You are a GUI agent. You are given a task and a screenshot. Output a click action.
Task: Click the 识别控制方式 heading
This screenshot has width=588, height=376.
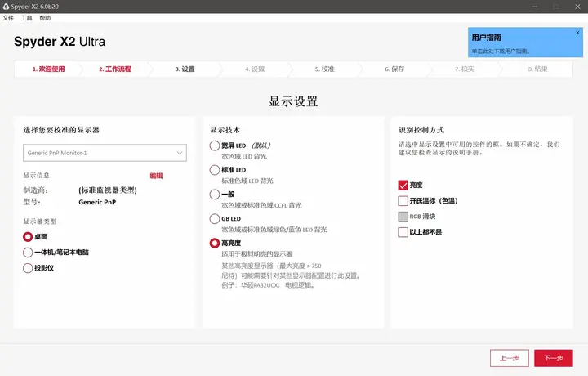click(x=421, y=130)
